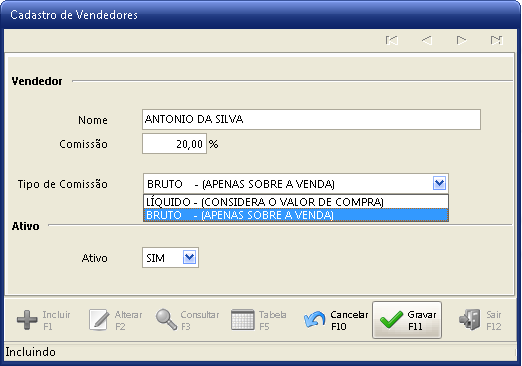Click the Consultar F3 magnifier icon
The width and height of the screenshot is (522, 366).
click(166, 320)
